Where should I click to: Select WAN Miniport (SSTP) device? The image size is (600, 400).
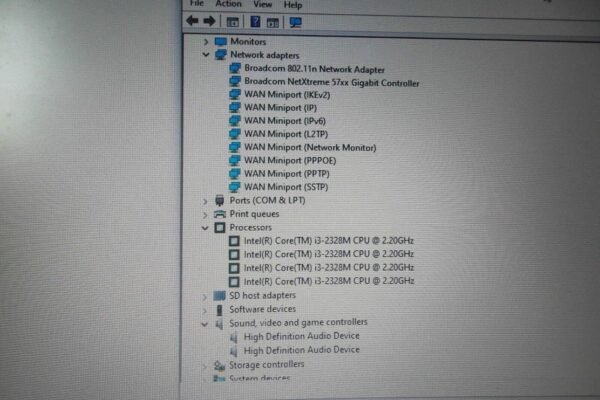[x=286, y=187]
